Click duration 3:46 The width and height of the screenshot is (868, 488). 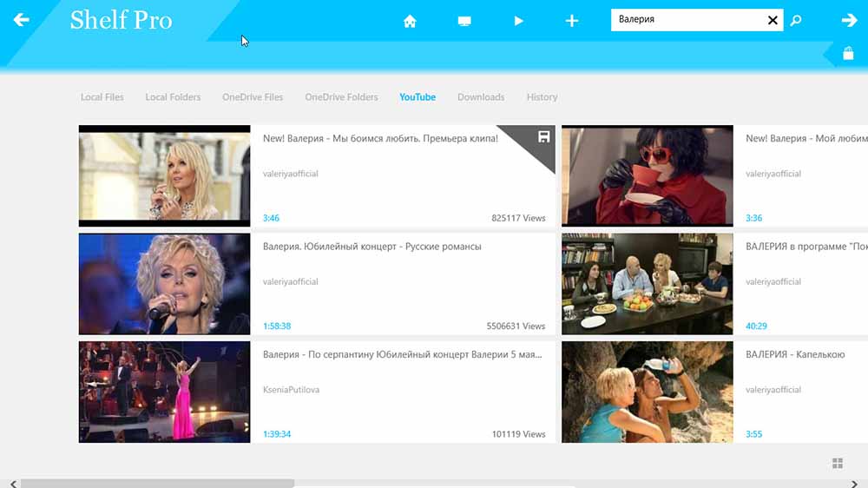[x=271, y=218]
